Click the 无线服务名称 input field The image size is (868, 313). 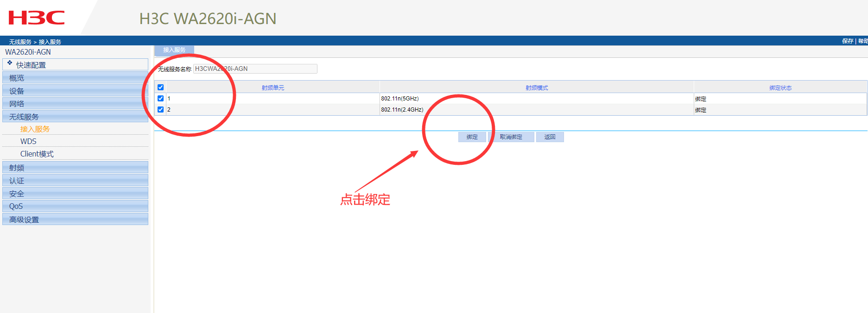pyautogui.click(x=255, y=69)
